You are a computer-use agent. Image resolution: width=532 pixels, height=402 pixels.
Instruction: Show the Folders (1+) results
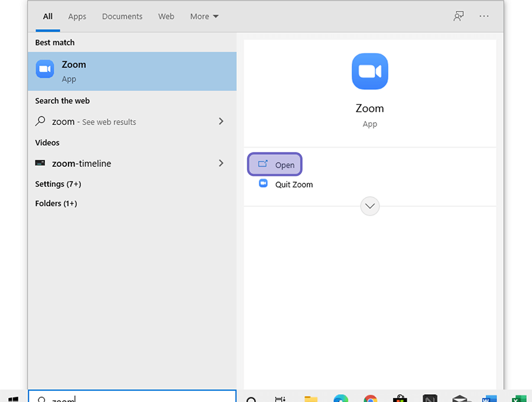[x=56, y=203]
